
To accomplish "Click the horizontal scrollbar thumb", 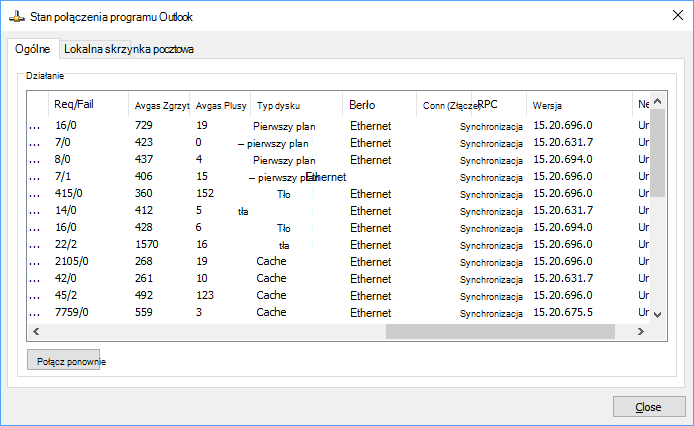I will [500, 331].
